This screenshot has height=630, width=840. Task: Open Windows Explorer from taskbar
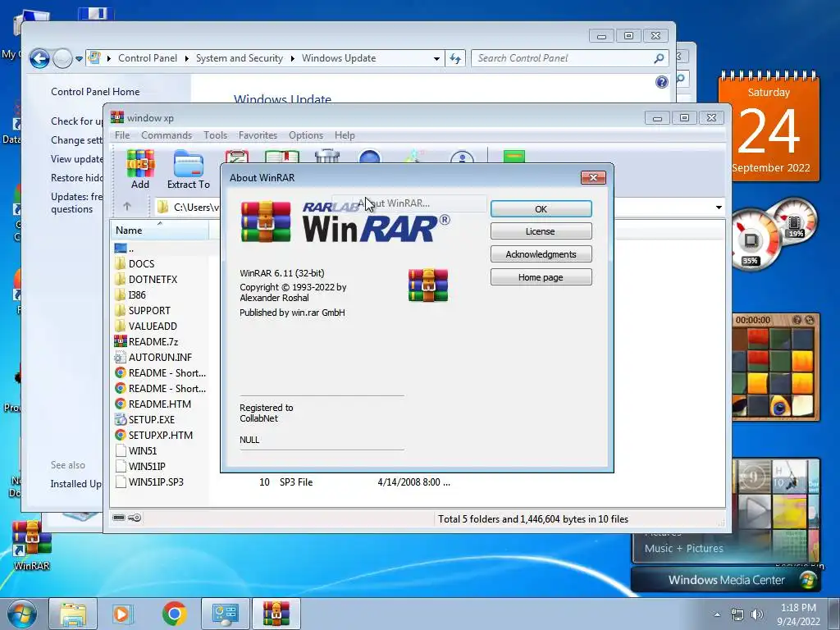(73, 614)
